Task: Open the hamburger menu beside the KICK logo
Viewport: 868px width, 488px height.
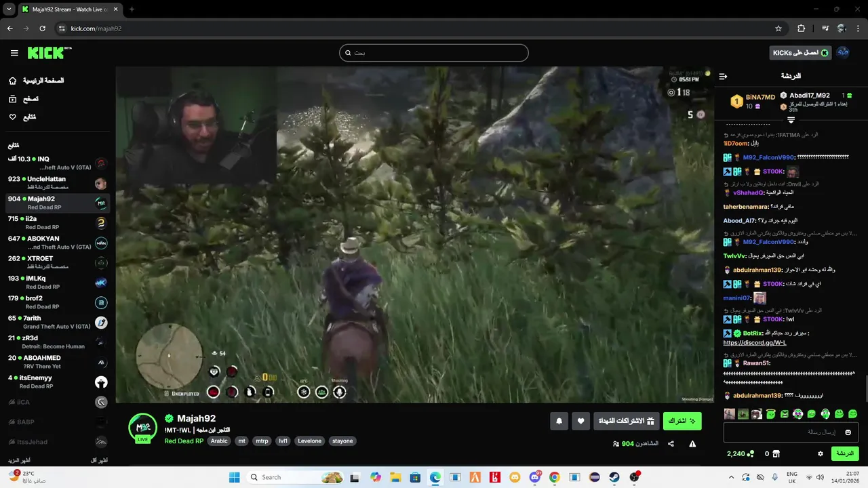Action: [14, 53]
